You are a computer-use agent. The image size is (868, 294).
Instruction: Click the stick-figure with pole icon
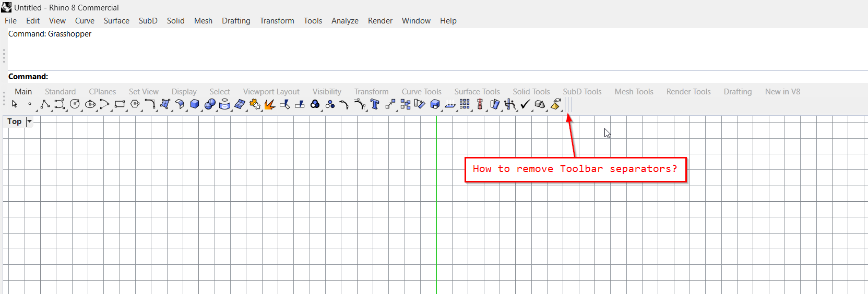click(510, 104)
